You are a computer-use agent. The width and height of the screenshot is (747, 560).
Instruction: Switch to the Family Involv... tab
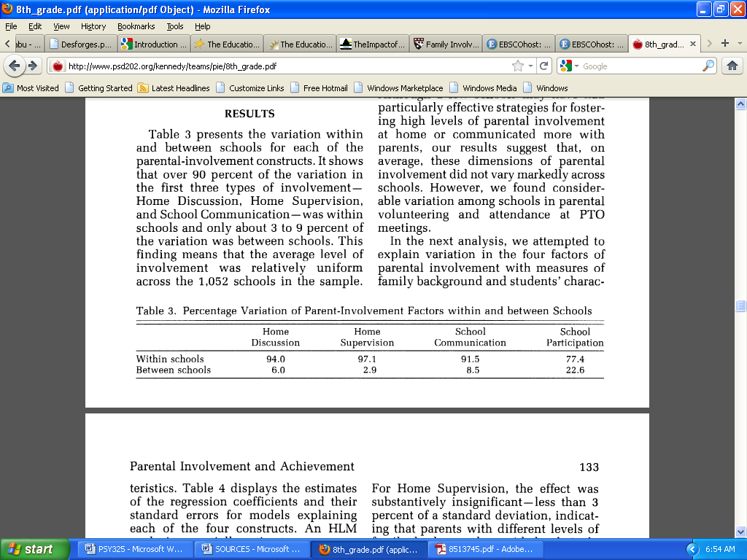coord(446,44)
